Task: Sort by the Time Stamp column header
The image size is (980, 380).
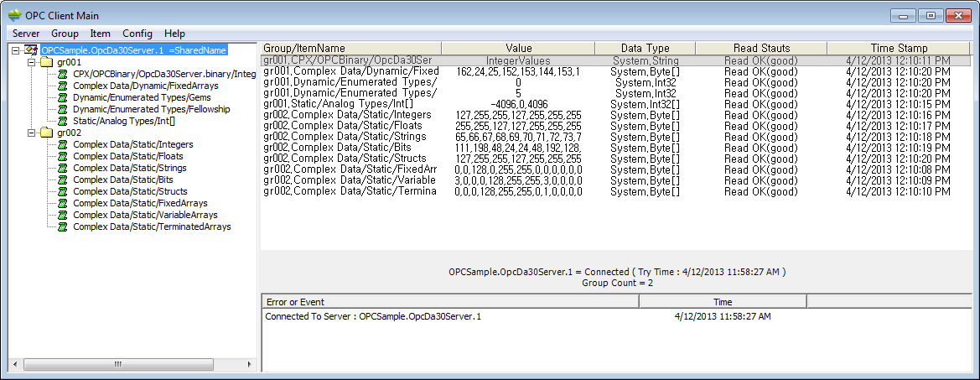Action: pos(898,49)
